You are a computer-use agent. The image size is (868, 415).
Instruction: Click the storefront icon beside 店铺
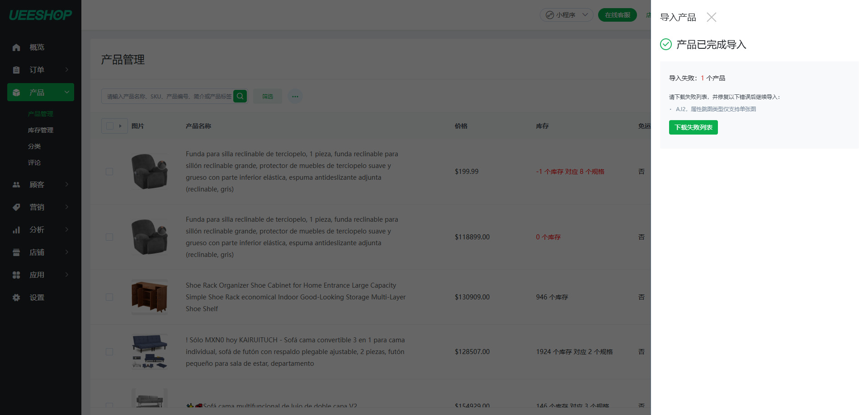(16, 252)
